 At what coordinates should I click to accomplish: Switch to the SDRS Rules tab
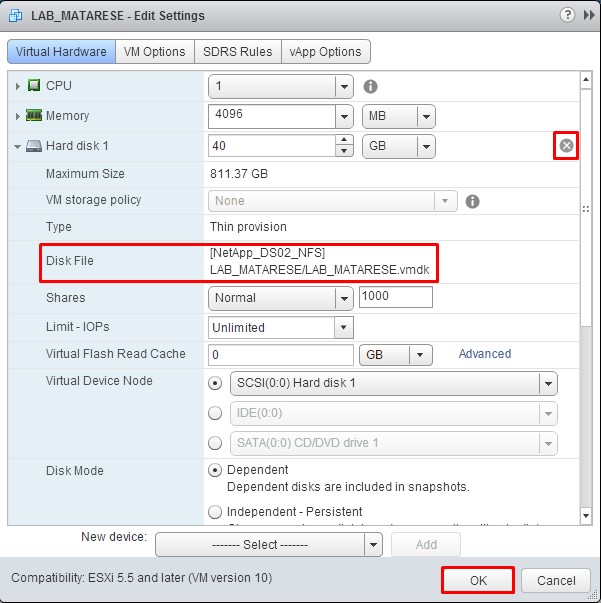coord(237,51)
